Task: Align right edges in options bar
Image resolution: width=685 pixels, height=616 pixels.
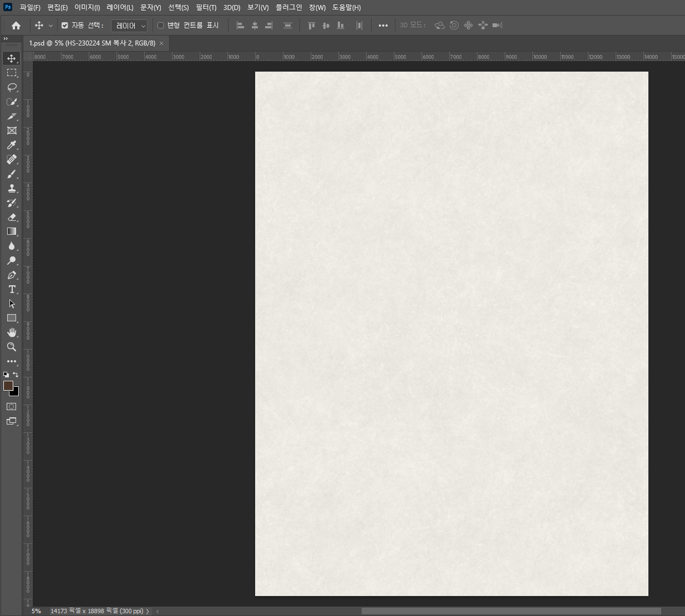Action: pyautogui.click(x=269, y=26)
